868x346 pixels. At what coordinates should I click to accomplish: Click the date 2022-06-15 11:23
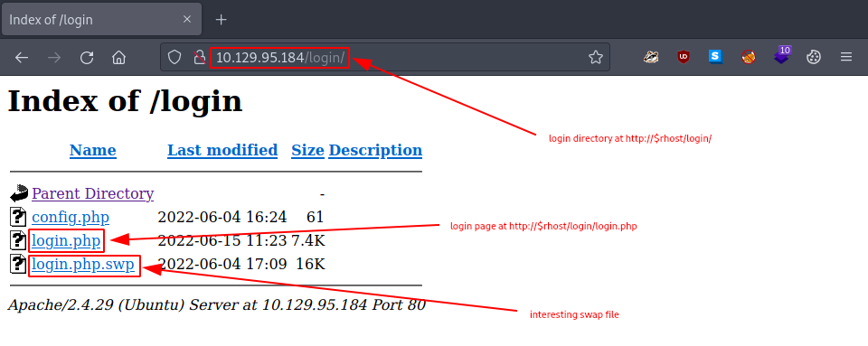(222, 241)
